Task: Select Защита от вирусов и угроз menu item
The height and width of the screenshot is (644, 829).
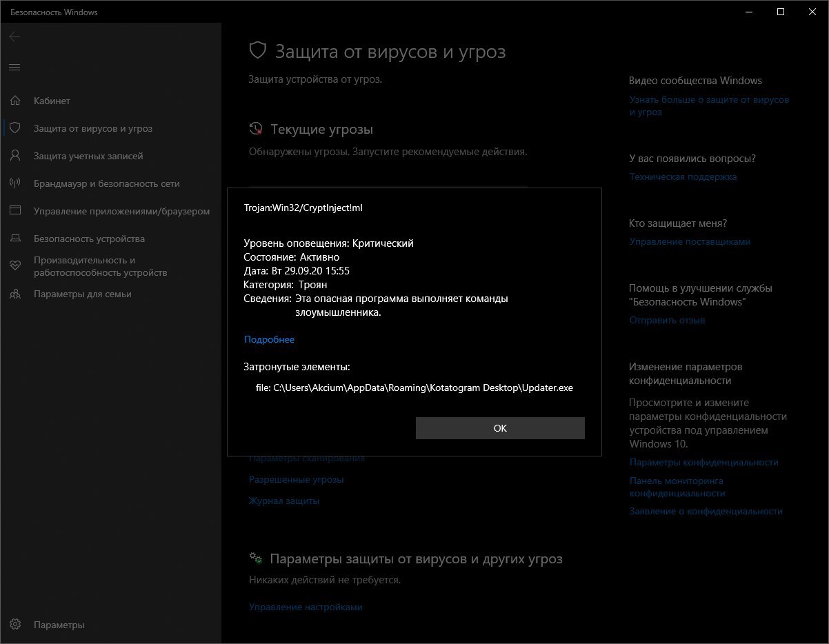Action: click(93, 128)
